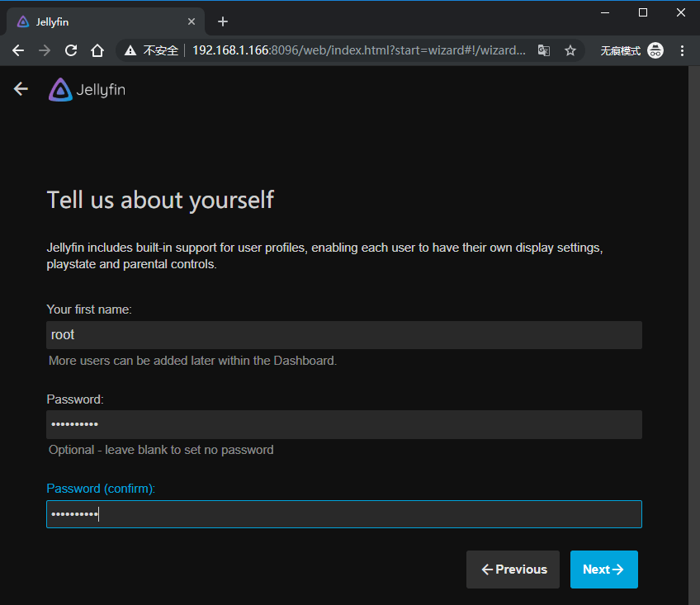Image resolution: width=700 pixels, height=605 pixels.
Task: Click the browser back navigation arrow
Action: (18, 50)
